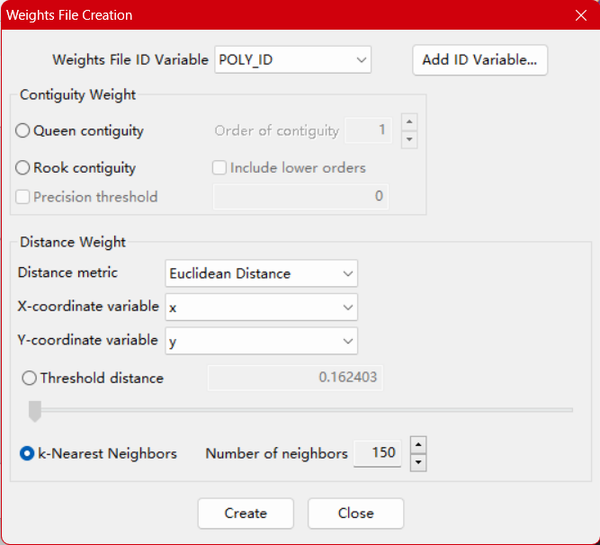Choose Threshold distance radio button

(30, 378)
